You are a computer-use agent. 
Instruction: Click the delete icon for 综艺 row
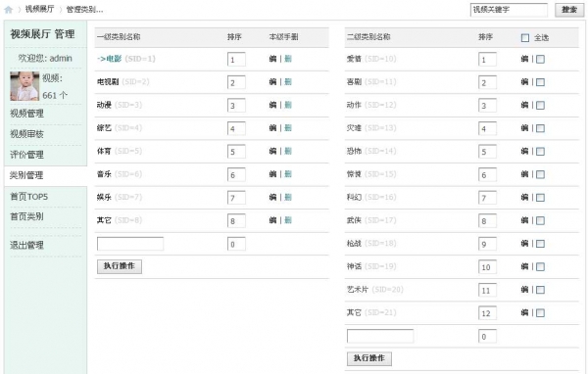287,128
